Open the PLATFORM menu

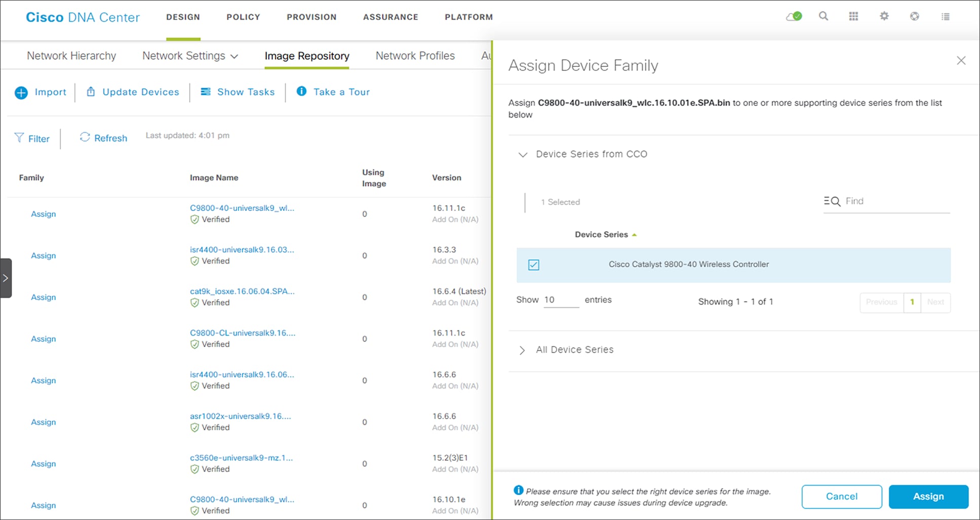468,17
